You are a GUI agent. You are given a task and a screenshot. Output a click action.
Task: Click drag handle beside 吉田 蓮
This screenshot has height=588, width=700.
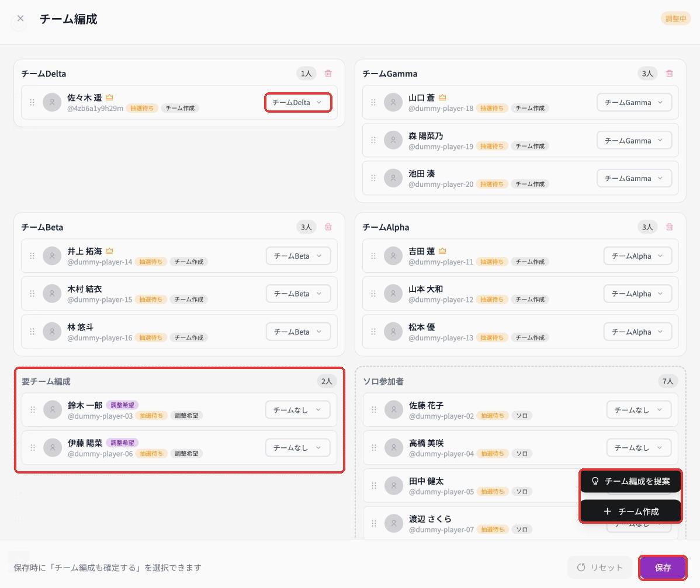pos(373,256)
